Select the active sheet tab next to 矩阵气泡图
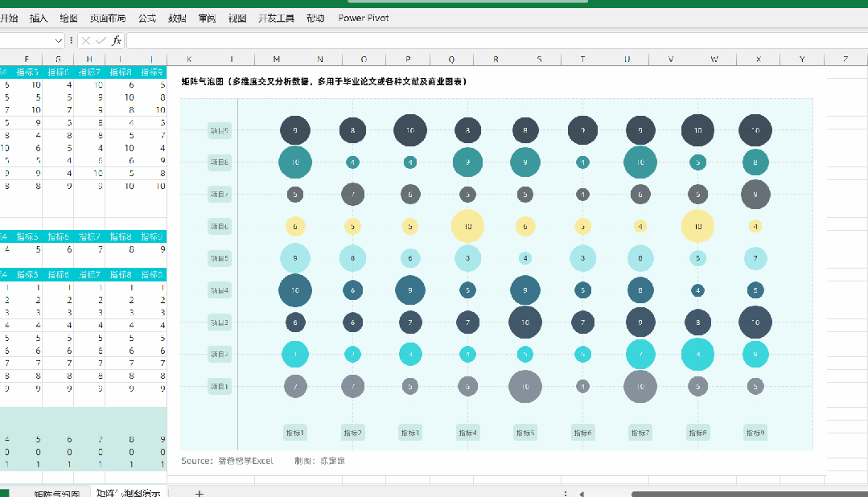This screenshot has width=868, height=497. coord(129,493)
